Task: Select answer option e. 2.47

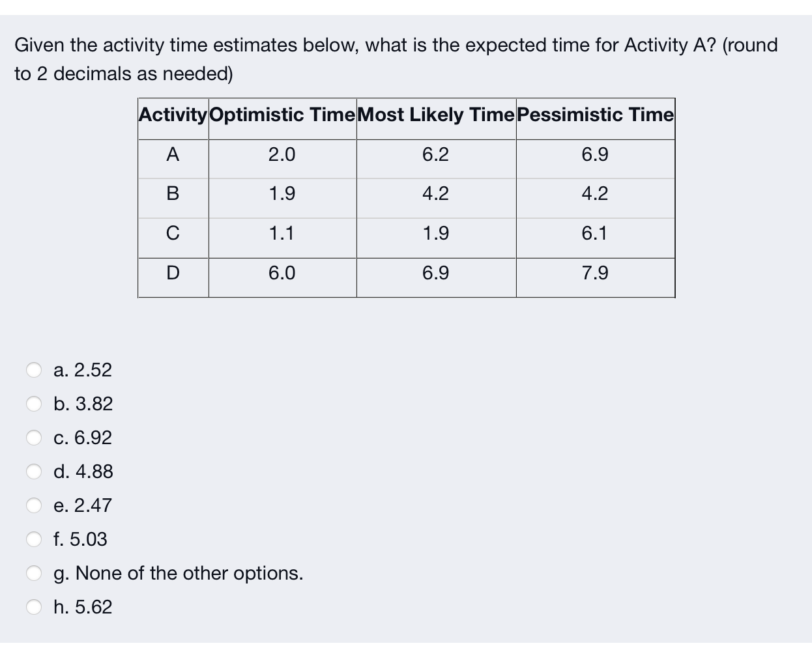Action: click(35, 505)
